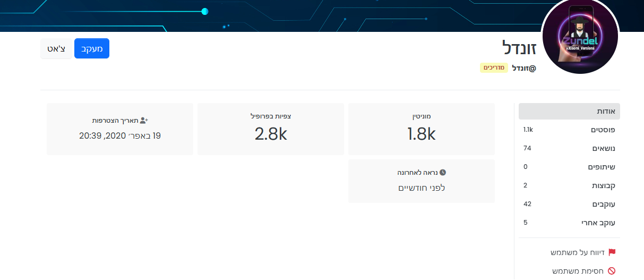Click the yellow מדריכים group badge
Viewport: 644px width, 280px height.
point(494,68)
